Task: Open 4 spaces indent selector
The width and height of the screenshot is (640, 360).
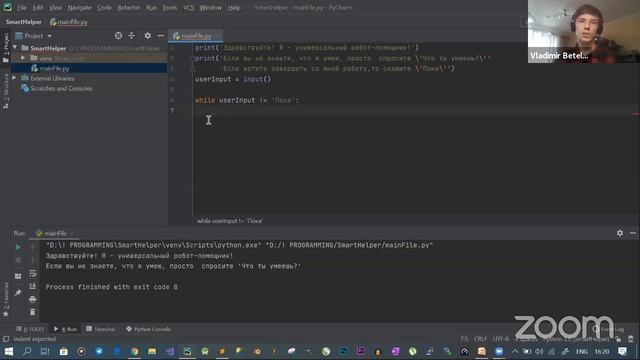Action: [x=526, y=339]
